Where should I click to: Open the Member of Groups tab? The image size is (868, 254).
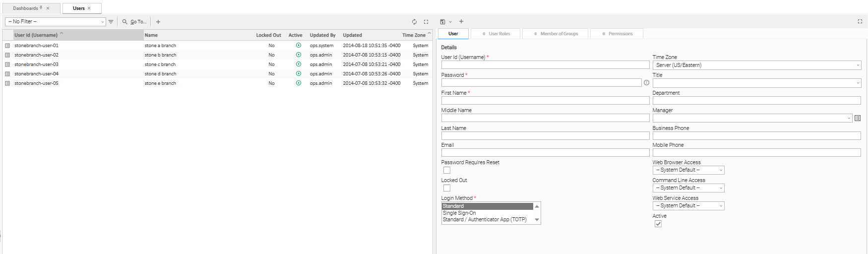click(x=556, y=34)
